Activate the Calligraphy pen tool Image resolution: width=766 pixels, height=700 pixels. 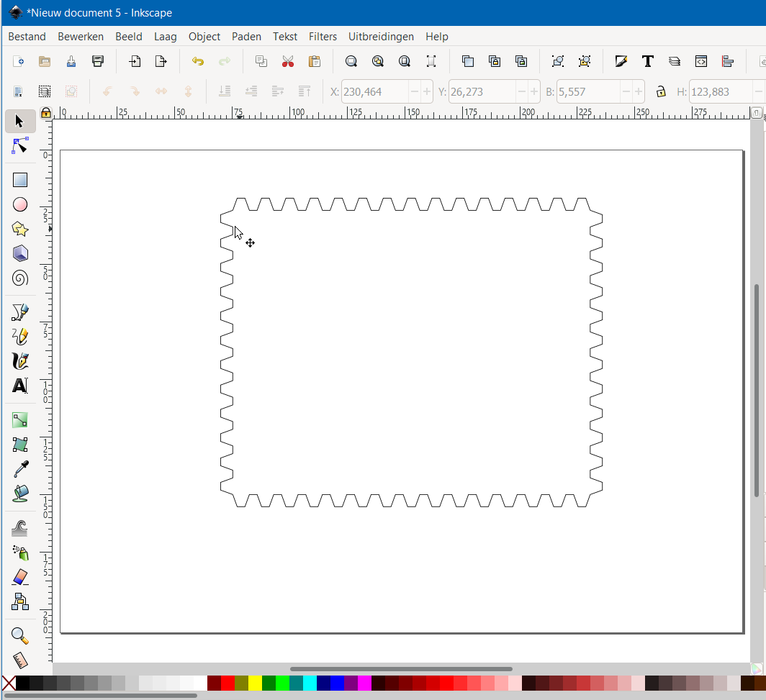click(20, 360)
